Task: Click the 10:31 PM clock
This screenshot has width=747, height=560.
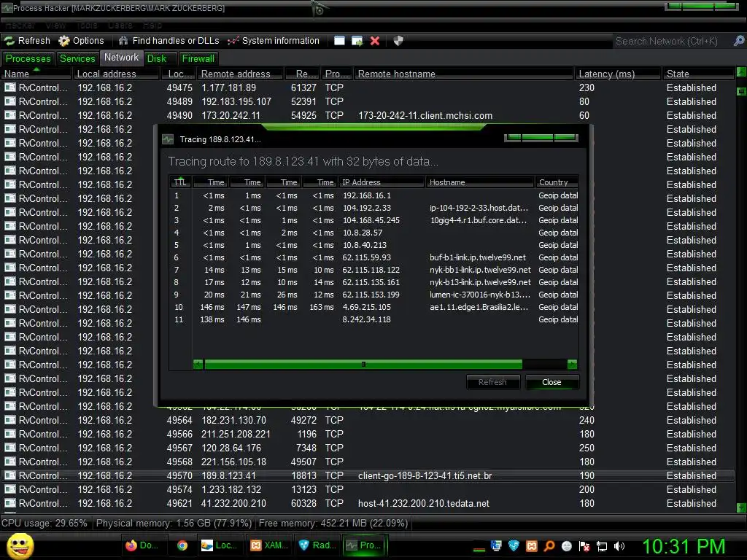Action: click(x=684, y=546)
